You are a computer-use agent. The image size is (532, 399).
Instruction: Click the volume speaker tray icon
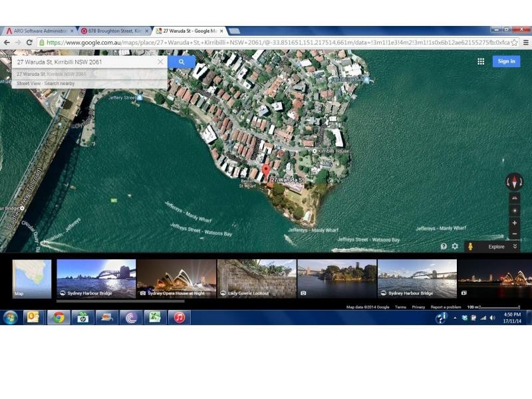pyautogui.click(x=493, y=318)
